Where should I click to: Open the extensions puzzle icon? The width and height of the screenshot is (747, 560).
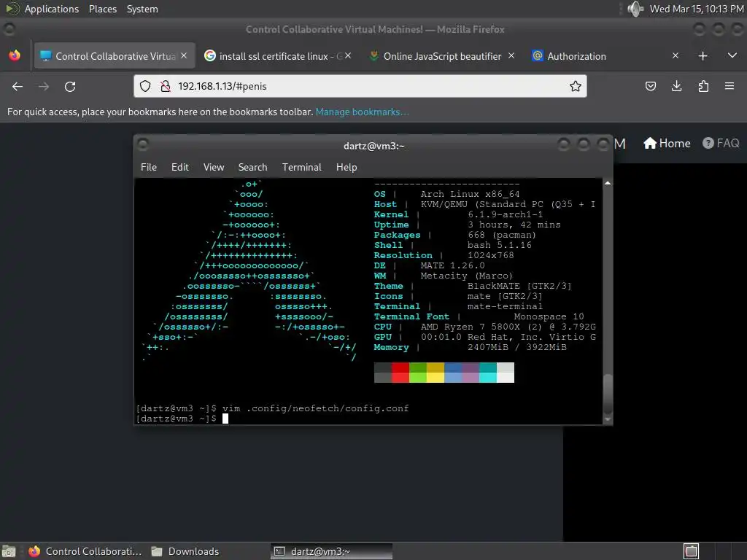(703, 86)
